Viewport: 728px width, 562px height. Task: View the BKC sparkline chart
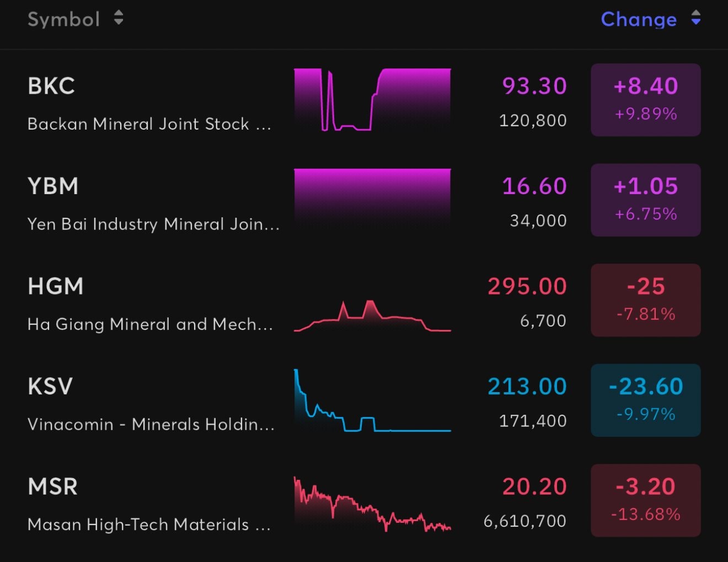click(372, 100)
